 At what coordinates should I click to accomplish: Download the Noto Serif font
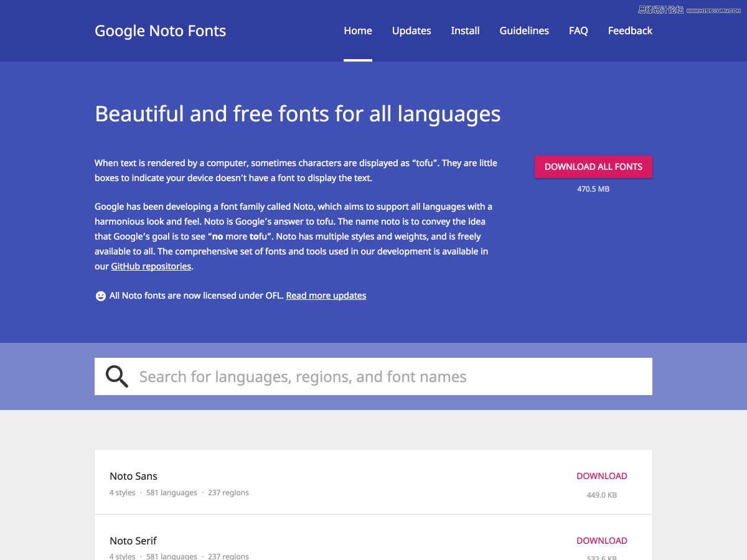601,541
